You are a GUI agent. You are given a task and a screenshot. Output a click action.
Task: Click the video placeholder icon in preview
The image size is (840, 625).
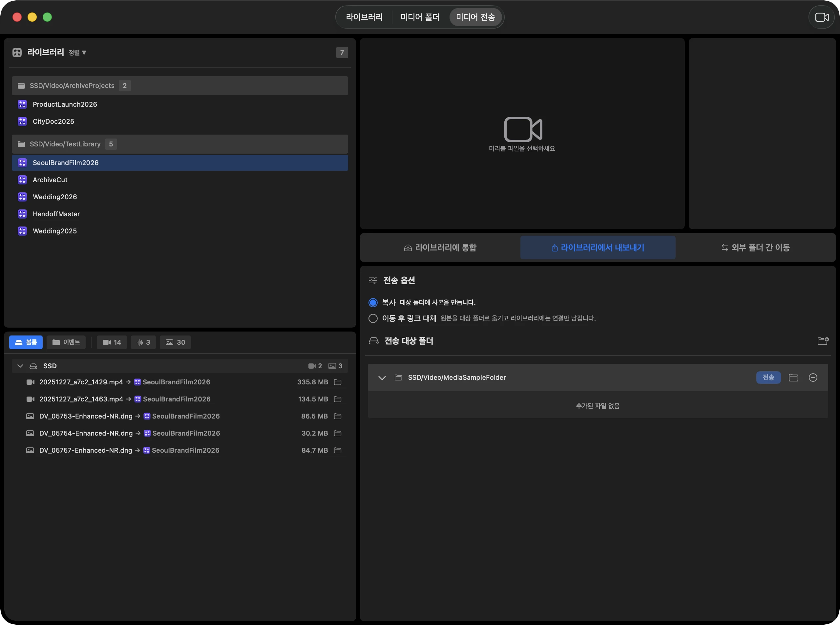523,129
